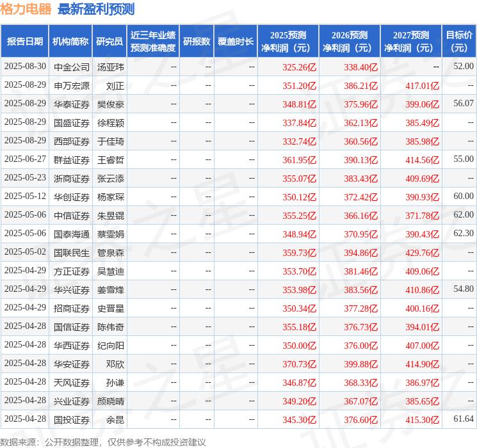Select analyst 纪向阳
The image size is (477, 448).
[x=110, y=346]
